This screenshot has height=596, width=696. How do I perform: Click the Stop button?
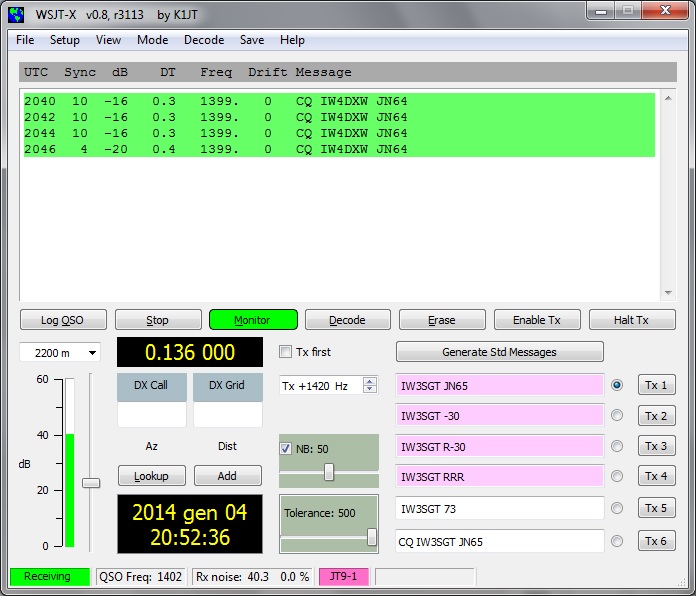pos(158,320)
